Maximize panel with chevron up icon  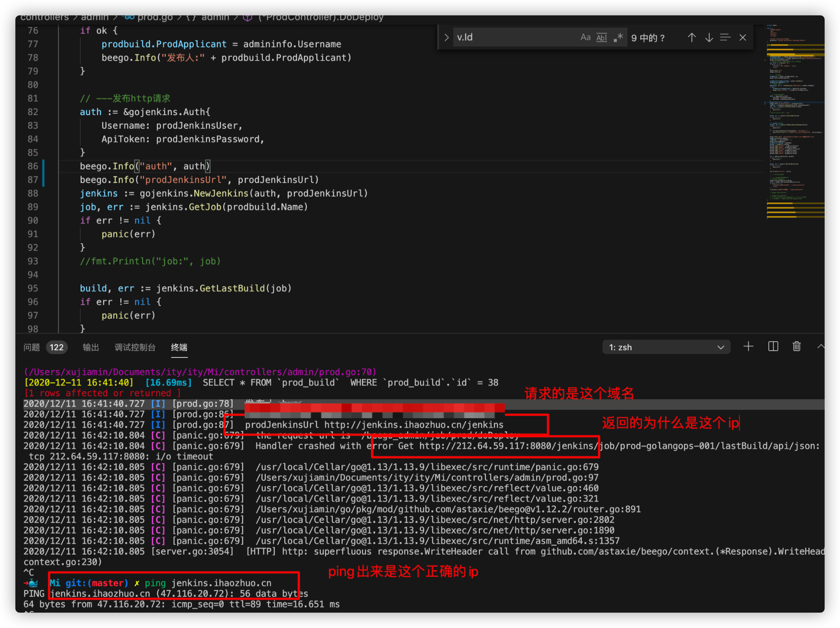coord(820,346)
